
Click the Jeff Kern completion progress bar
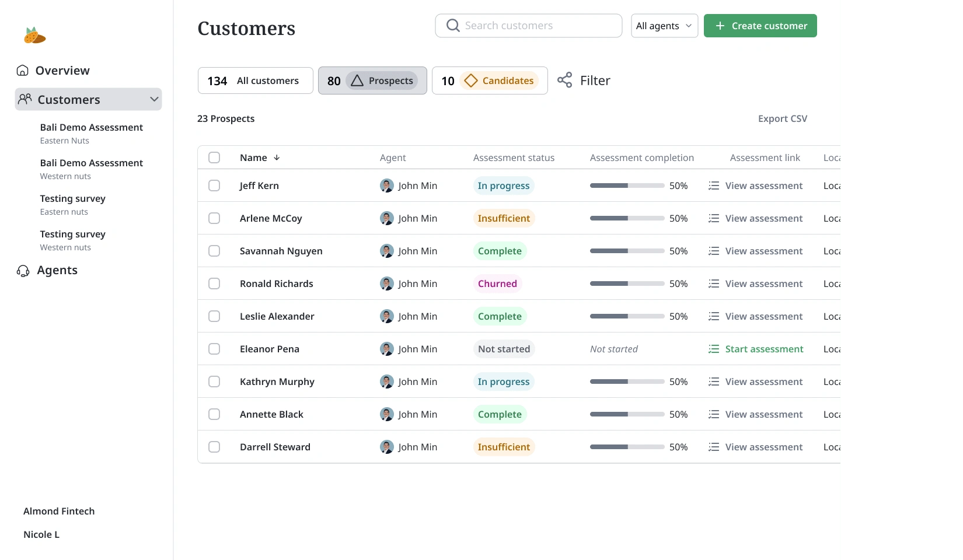click(x=627, y=185)
